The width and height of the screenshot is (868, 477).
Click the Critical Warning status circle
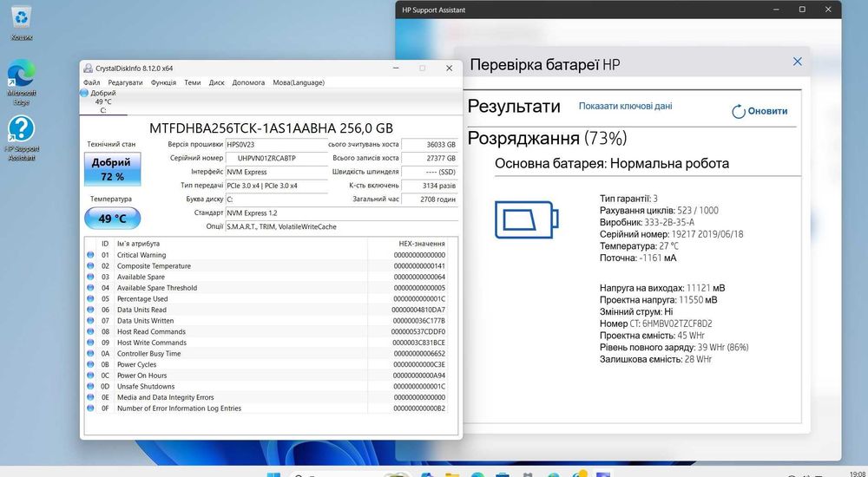[x=90, y=255]
